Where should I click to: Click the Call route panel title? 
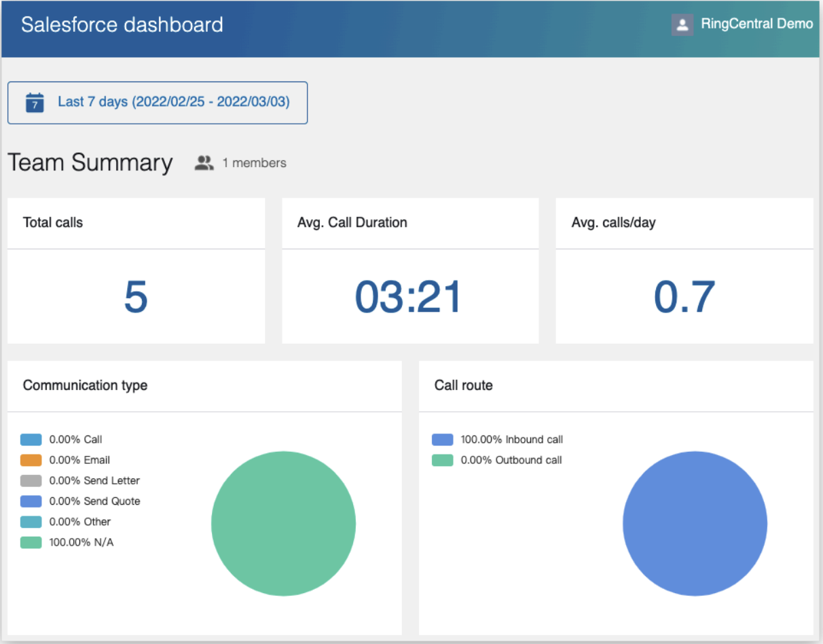(464, 385)
